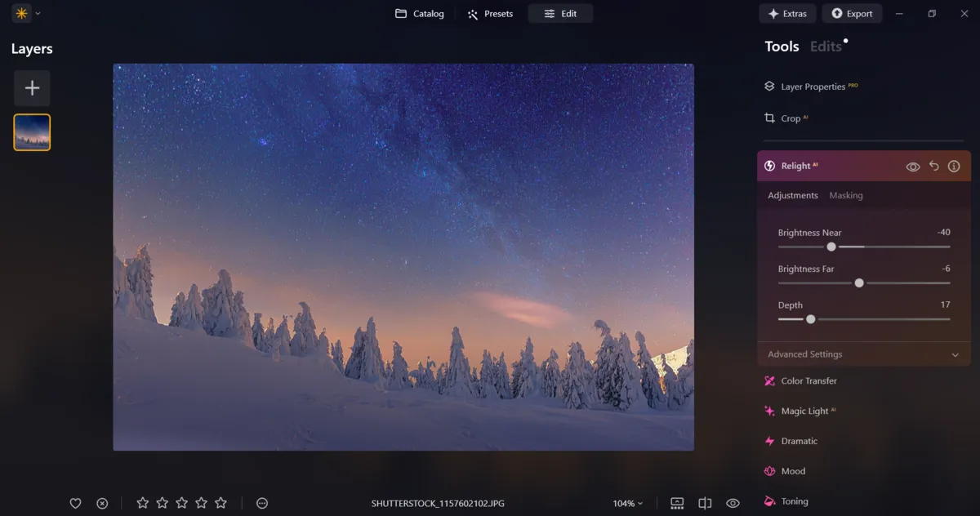Mark the photo as favorite
The image size is (980, 516).
(75, 503)
